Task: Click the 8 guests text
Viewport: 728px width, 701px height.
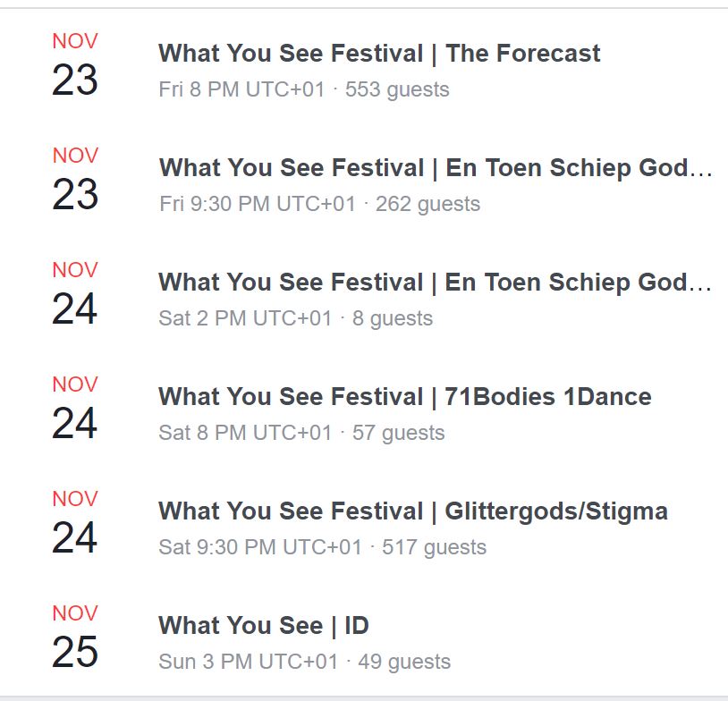Action: (x=393, y=318)
